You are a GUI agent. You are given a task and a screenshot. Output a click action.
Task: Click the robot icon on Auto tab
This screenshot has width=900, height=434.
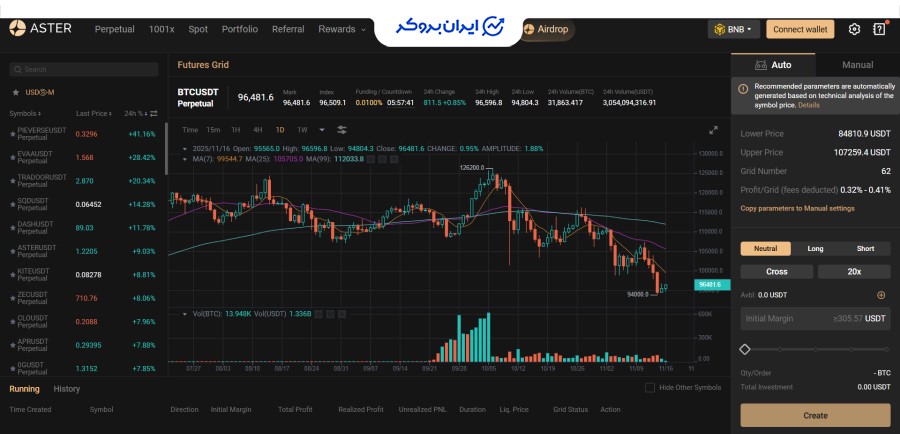pyautogui.click(x=761, y=65)
